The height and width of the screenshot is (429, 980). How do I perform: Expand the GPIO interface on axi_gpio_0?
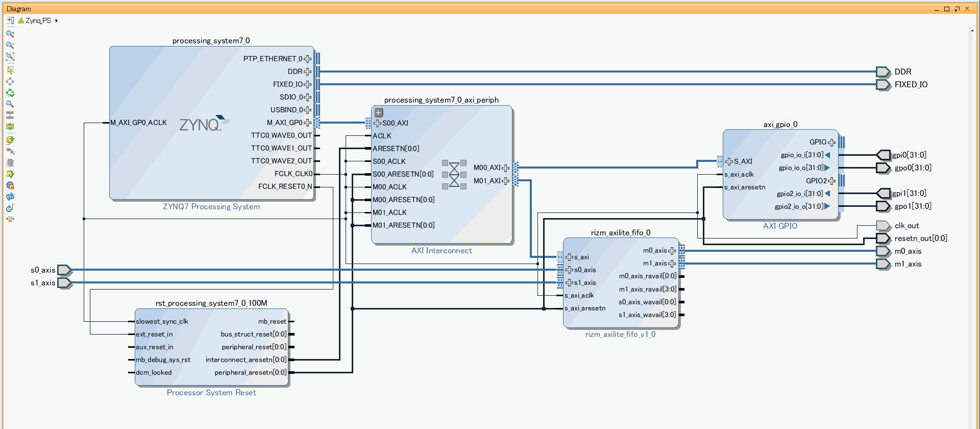point(831,142)
